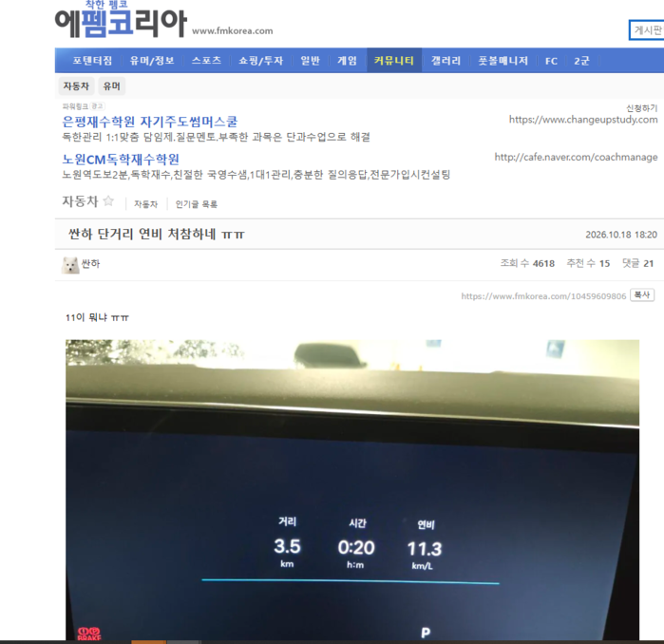Click the 파워링크 ad label
664x644 pixels.
[x=75, y=106]
